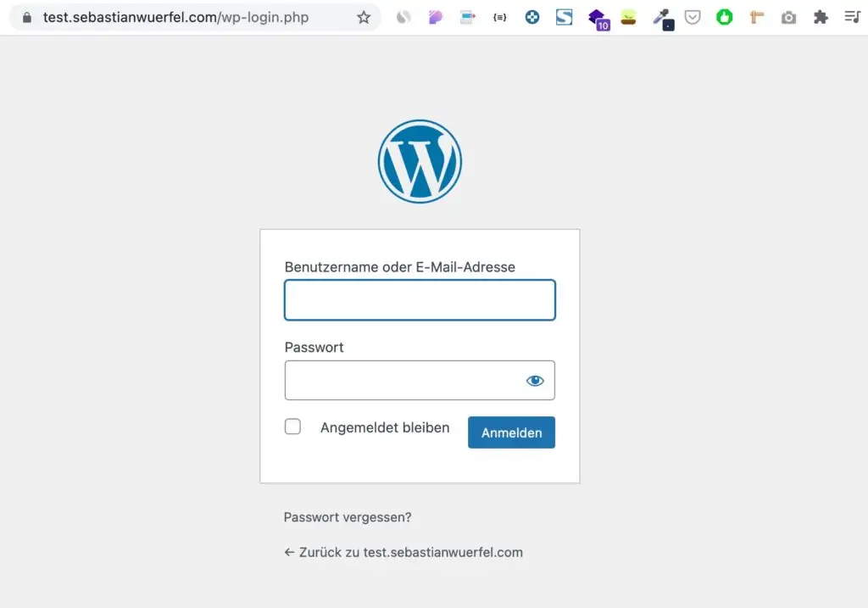The image size is (868, 608).
Task: Open the curly-braces {≡} extension
Action: [500, 18]
